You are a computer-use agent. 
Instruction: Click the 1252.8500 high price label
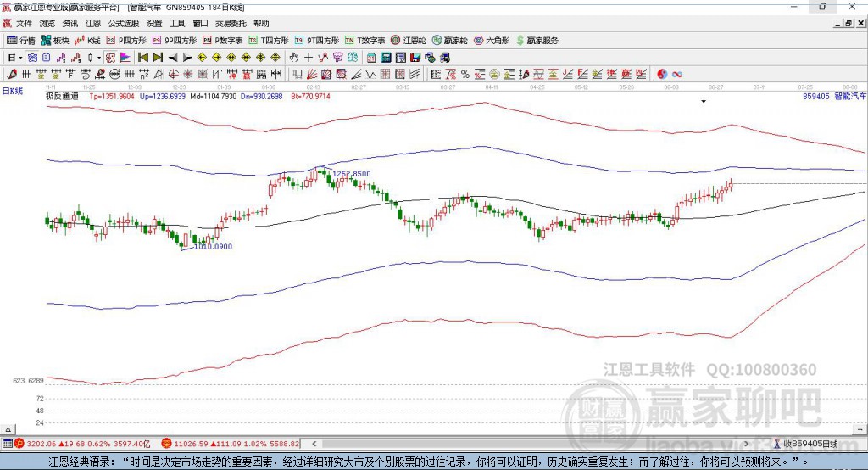pos(352,173)
